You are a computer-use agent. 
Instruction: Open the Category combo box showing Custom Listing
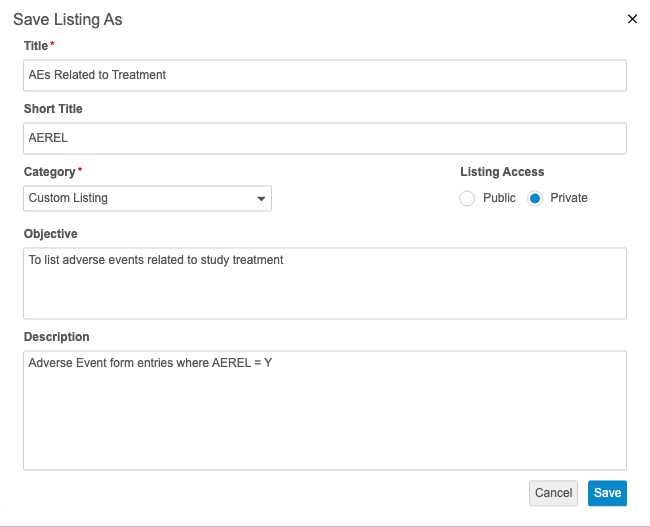tap(140, 198)
